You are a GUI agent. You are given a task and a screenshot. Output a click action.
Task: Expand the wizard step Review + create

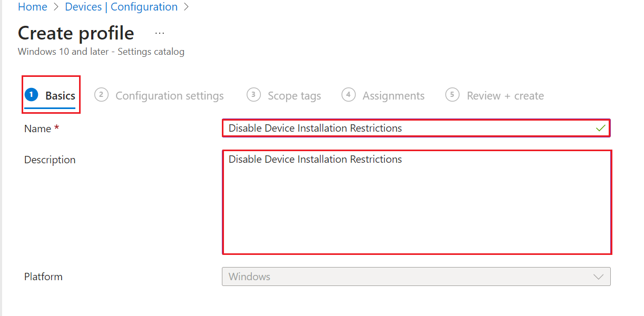tap(505, 95)
